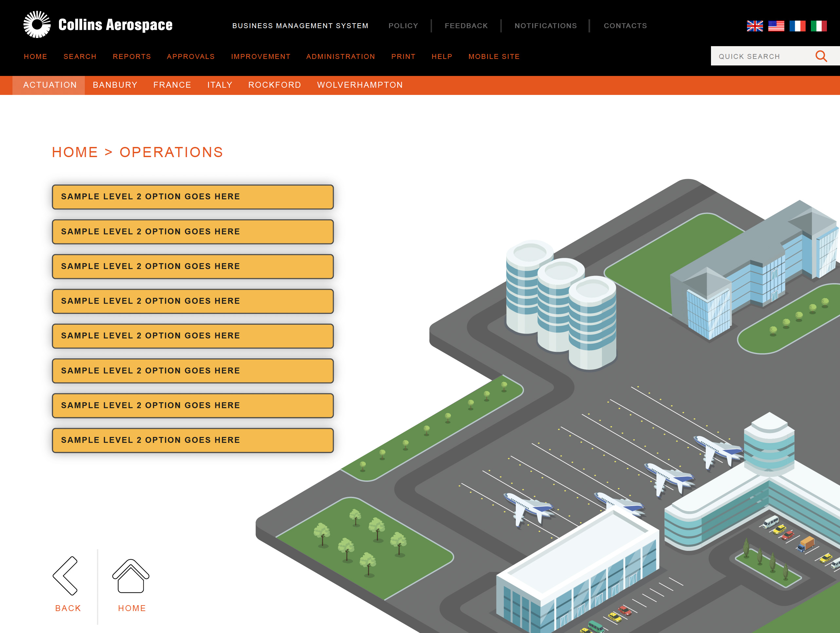Open the Improvement menu
840x633 pixels.
[x=260, y=57]
